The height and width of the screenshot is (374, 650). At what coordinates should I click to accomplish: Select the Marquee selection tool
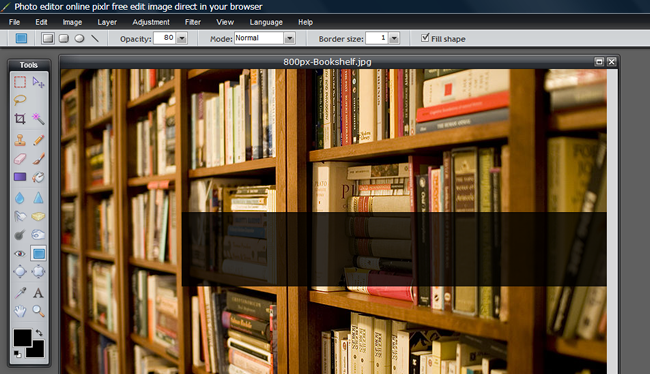(x=20, y=82)
